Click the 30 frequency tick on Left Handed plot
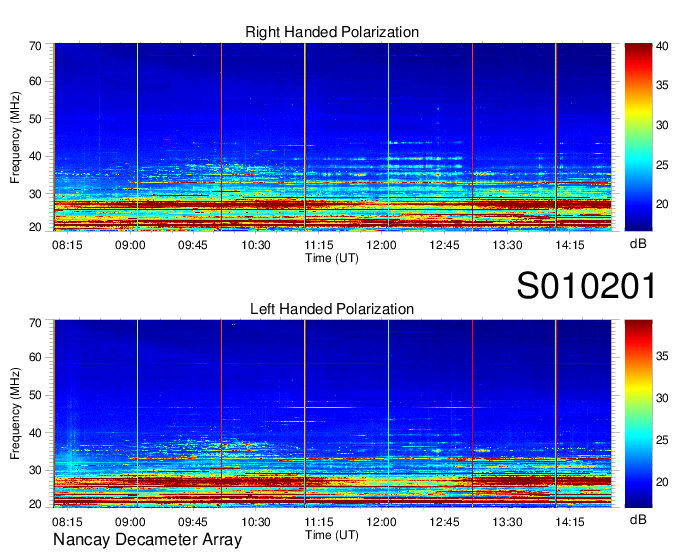This screenshot has width=680, height=552. pyautogui.click(x=35, y=470)
